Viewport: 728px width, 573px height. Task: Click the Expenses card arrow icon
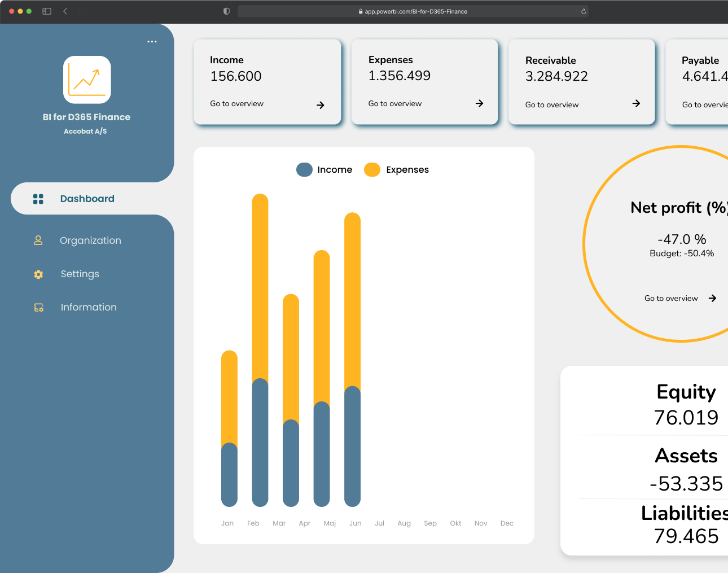point(479,103)
